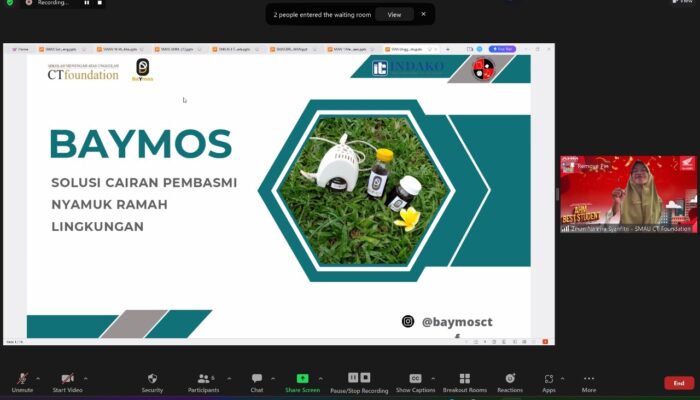Click the green Share Screen icon
Image resolution: width=700 pixels, height=400 pixels.
point(302,378)
